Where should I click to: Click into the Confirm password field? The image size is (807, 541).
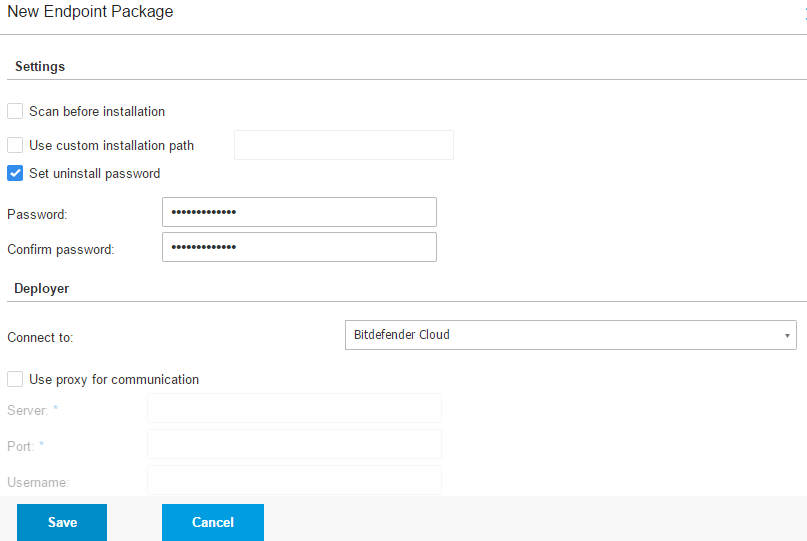coord(300,247)
